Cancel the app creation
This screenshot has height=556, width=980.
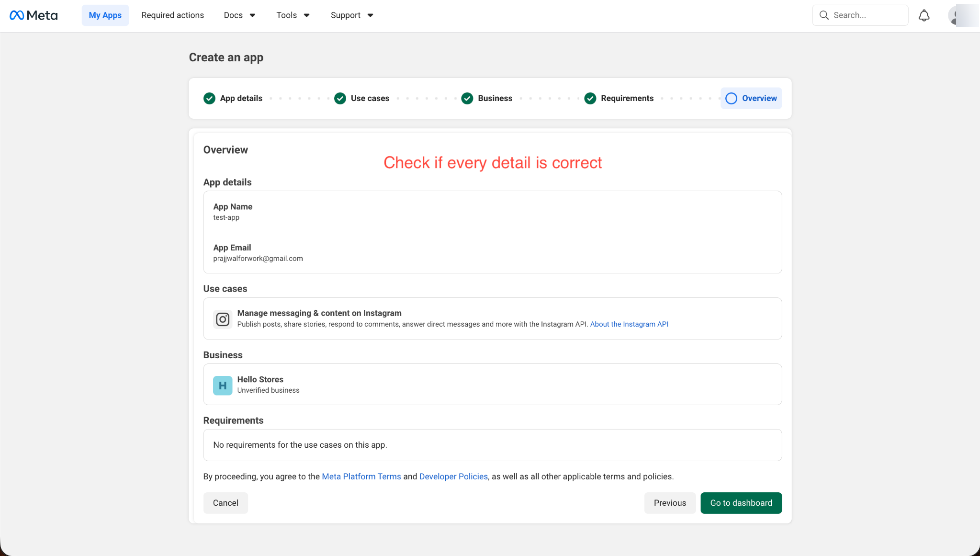[225, 503]
